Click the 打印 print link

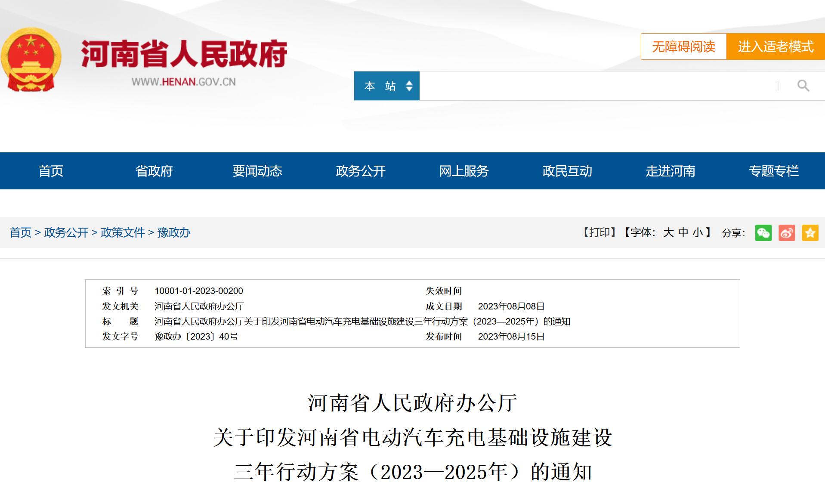click(599, 232)
